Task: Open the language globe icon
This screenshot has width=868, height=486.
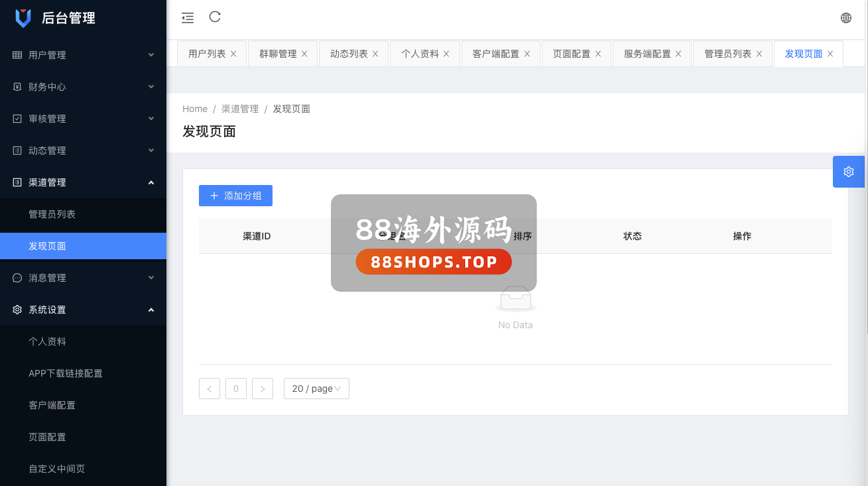Action: (x=846, y=19)
